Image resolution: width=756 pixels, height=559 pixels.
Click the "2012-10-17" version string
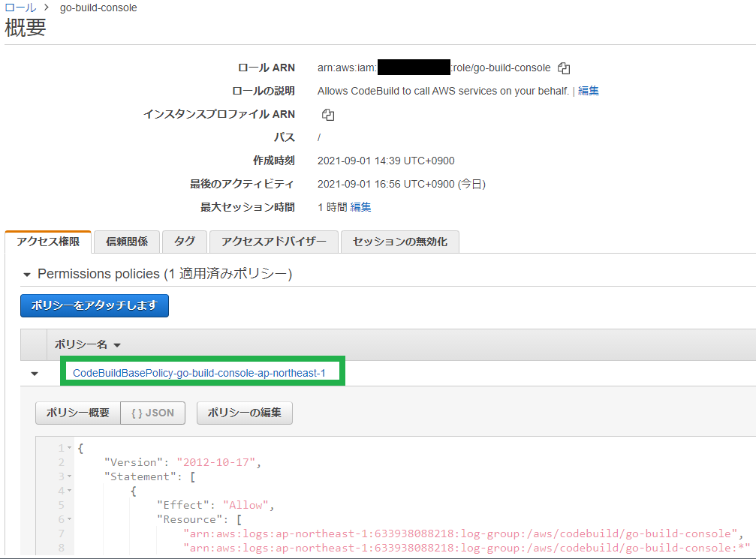point(216,463)
